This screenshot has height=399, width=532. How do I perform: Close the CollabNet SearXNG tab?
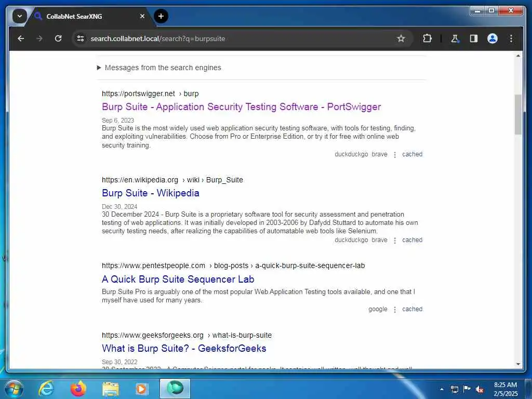142,16
